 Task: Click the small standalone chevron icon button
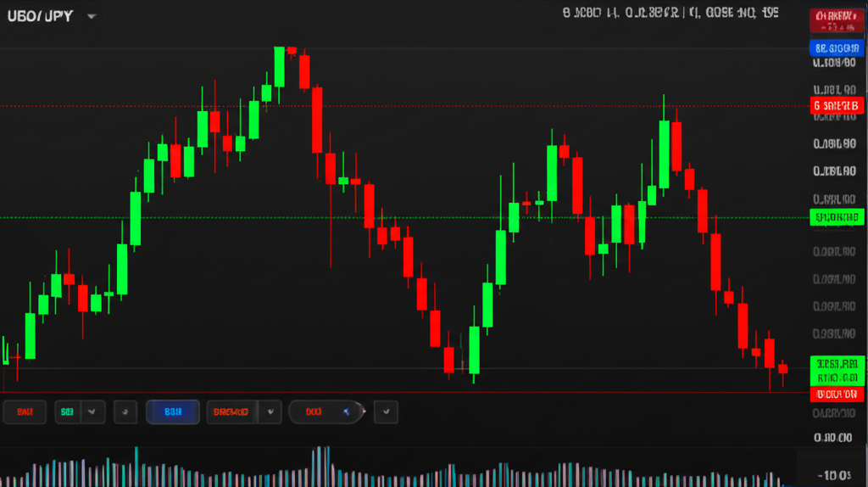pyautogui.click(x=125, y=412)
